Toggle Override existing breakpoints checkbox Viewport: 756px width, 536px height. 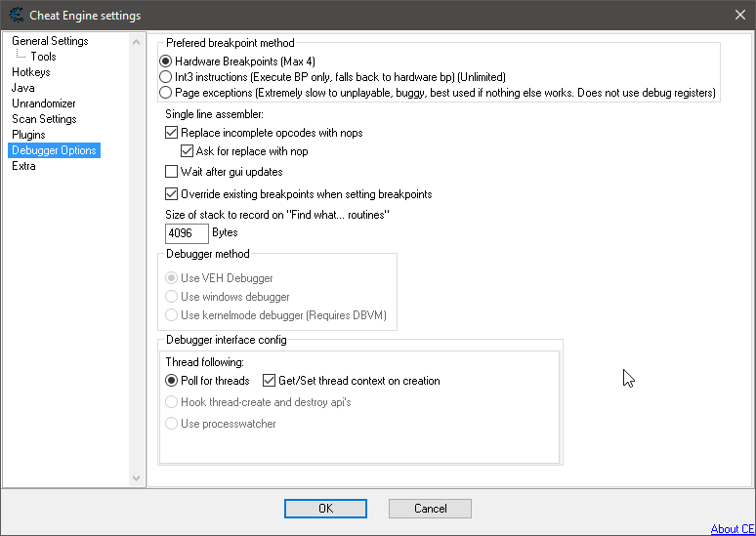click(x=172, y=194)
